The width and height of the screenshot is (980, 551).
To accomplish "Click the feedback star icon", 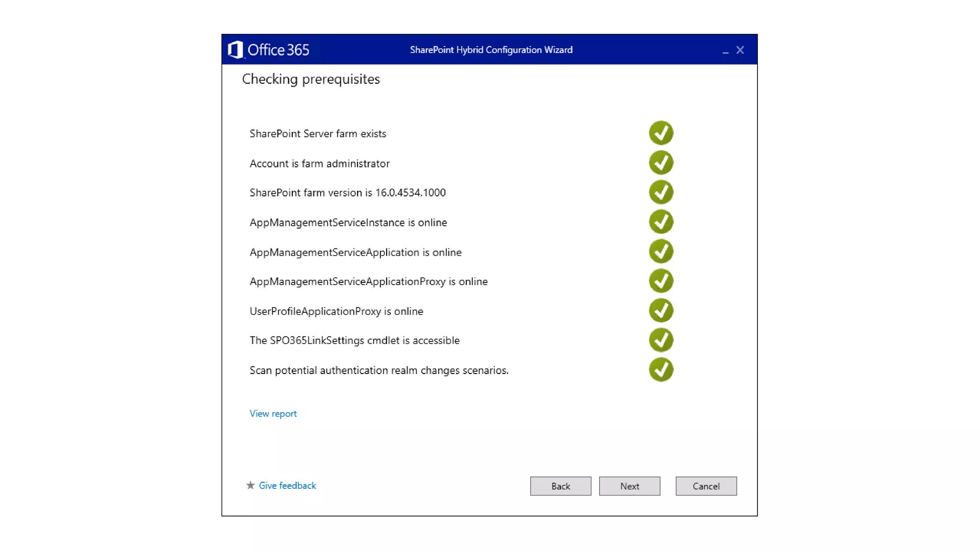I will point(250,485).
